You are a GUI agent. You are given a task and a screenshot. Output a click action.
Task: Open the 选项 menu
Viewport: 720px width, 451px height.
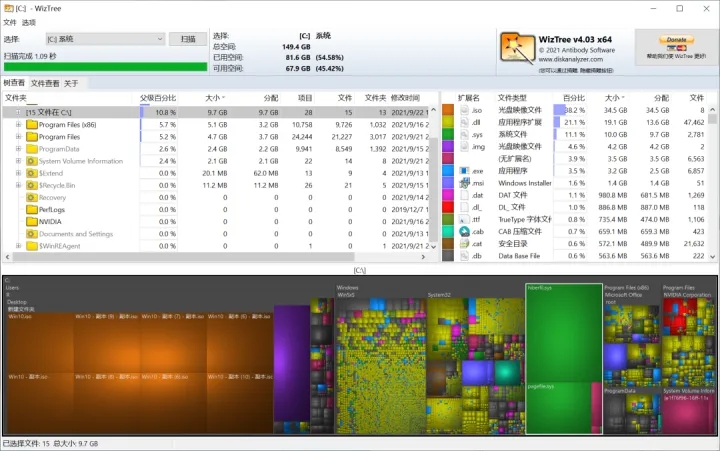tap(28, 23)
